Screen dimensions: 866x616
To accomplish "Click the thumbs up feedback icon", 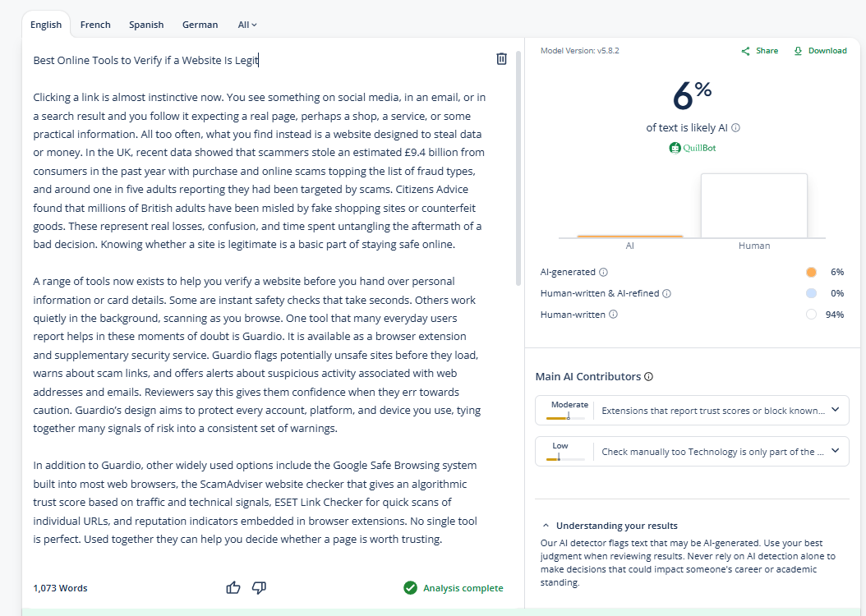I will tap(234, 587).
